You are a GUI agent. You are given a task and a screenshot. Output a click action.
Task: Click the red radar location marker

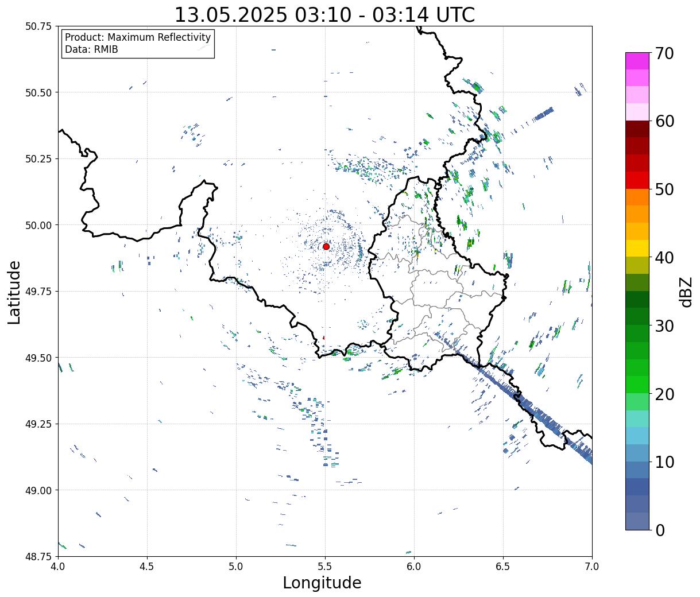coord(326,246)
